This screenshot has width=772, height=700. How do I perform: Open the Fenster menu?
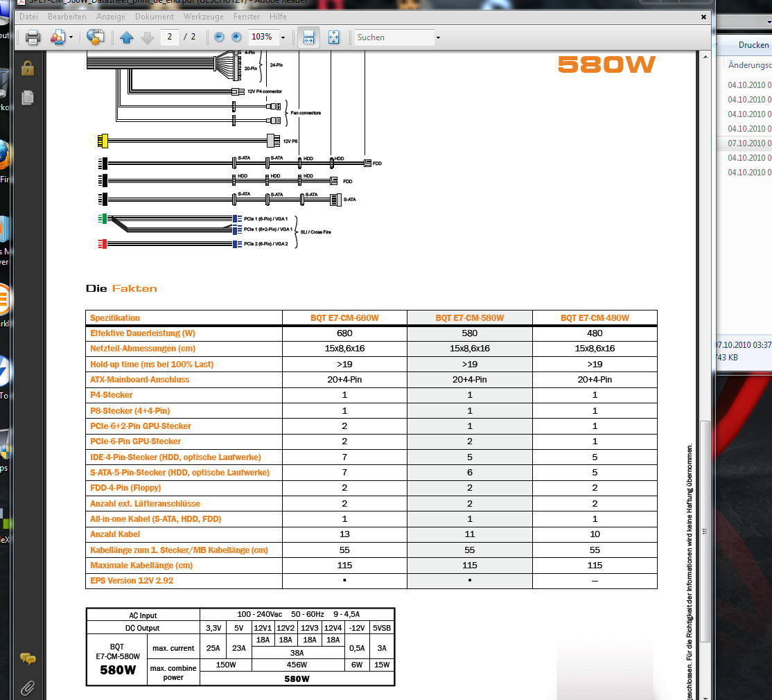click(247, 17)
